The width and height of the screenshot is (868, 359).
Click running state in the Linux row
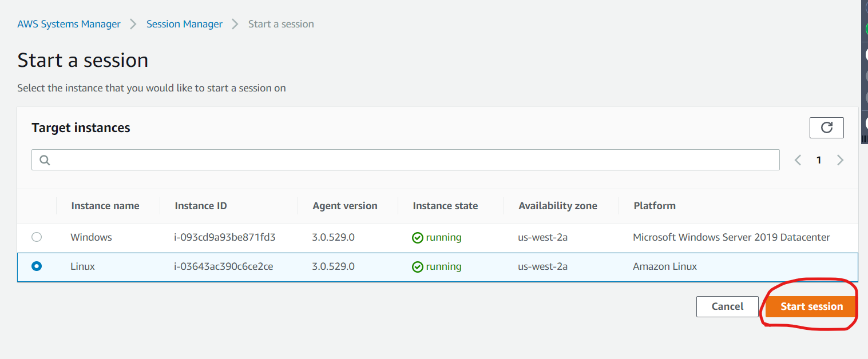point(437,267)
